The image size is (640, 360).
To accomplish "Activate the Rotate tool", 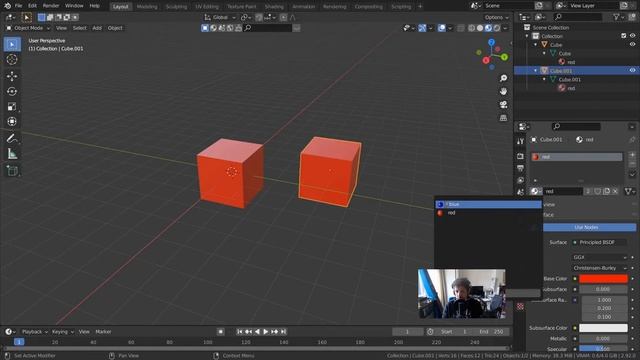I will click(x=12, y=91).
